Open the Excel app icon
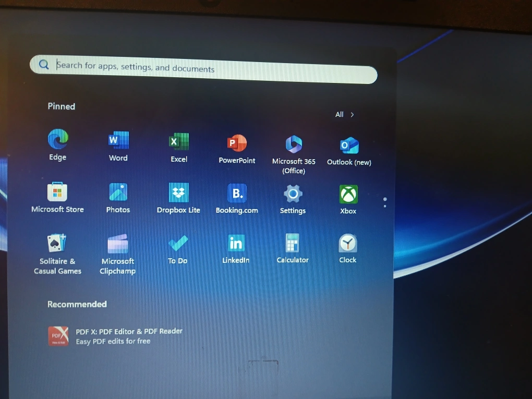 (179, 141)
